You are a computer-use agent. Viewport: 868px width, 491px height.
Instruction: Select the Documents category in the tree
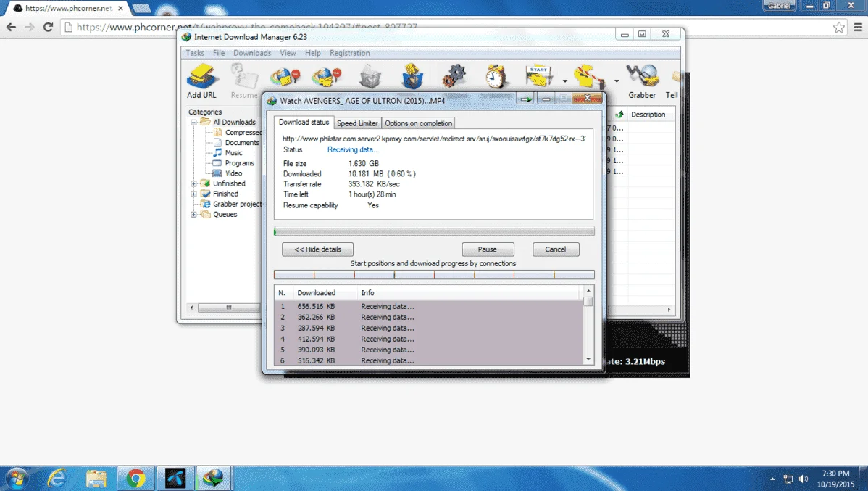pyautogui.click(x=242, y=142)
